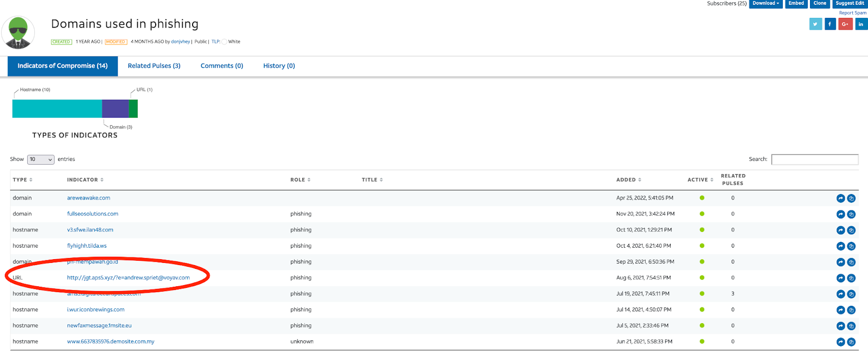Click share arrow icon for areweawake.com row

click(x=841, y=198)
